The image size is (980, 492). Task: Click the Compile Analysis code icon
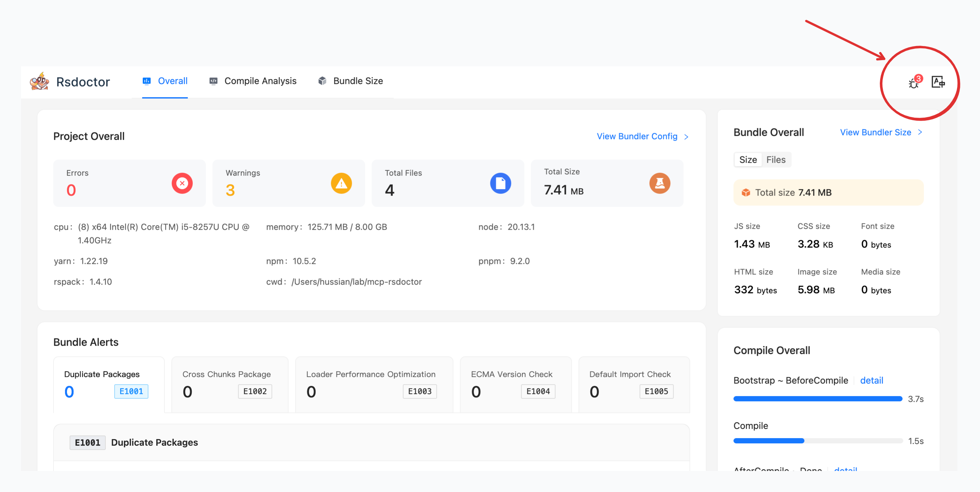pos(213,81)
